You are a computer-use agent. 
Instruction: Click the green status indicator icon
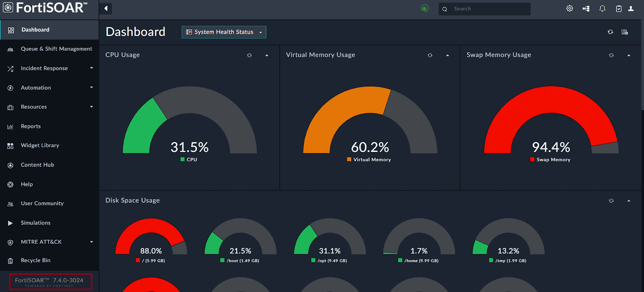pos(425,8)
